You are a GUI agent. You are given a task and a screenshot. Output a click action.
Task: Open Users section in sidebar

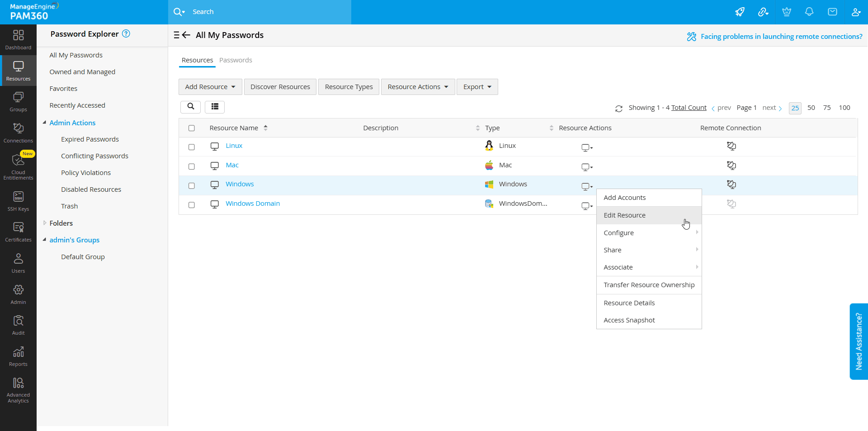click(18, 263)
